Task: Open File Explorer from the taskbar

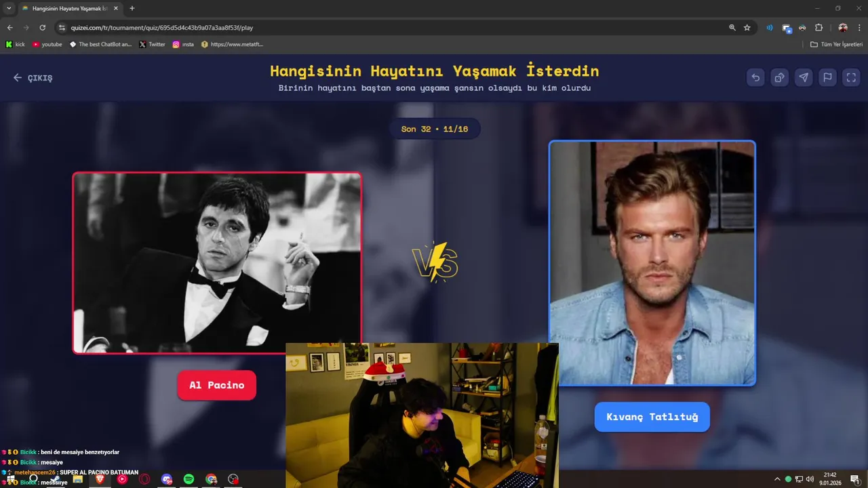Action: 77,479
